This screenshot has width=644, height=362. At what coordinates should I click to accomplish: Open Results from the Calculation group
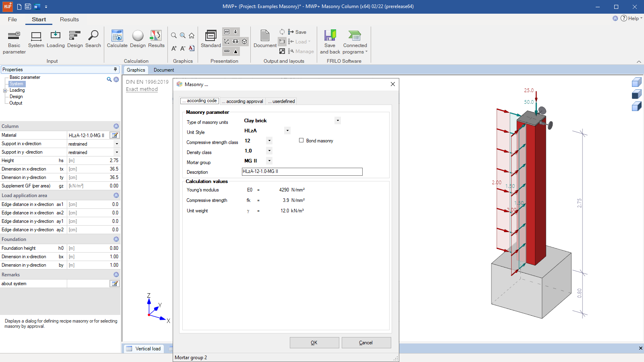[156, 39]
